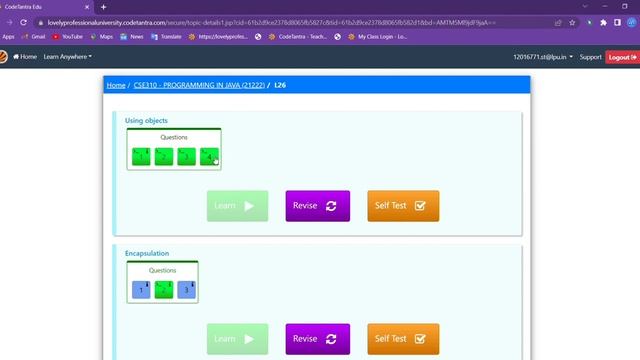Open the News bookmark

(x=132, y=37)
